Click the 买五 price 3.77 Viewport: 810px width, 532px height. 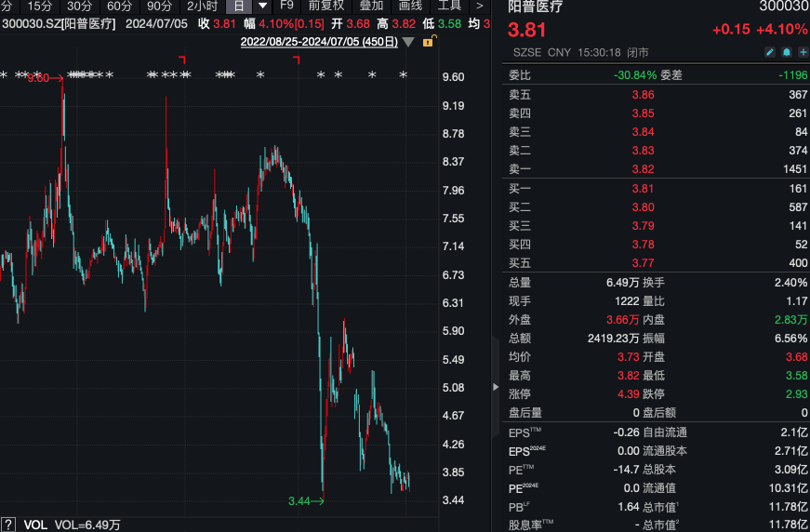pos(644,263)
